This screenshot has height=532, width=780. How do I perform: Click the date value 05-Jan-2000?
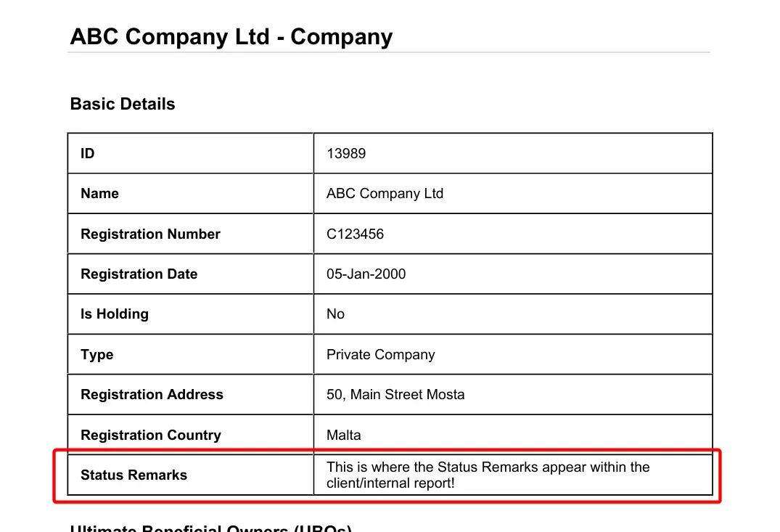(x=366, y=274)
